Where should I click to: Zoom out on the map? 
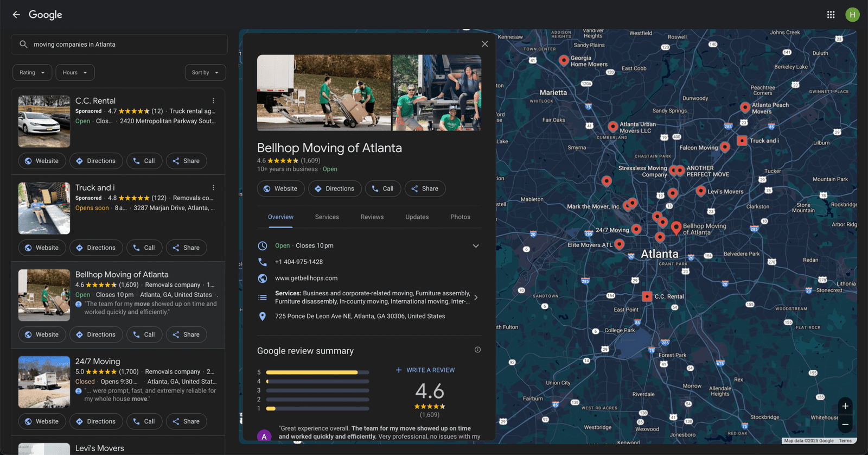point(845,425)
